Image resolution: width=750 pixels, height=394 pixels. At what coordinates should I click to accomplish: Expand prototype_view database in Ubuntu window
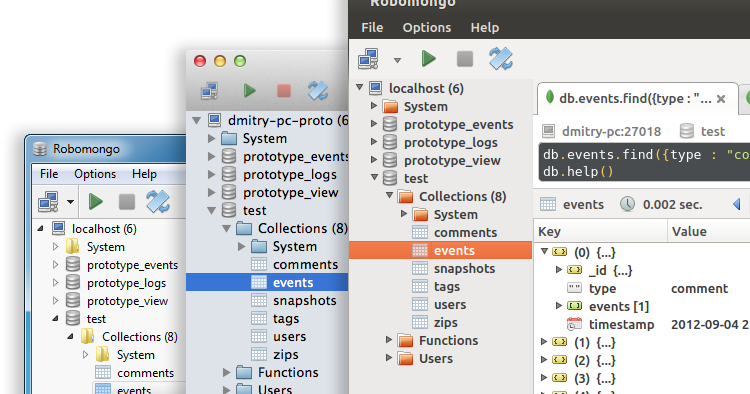click(x=374, y=160)
